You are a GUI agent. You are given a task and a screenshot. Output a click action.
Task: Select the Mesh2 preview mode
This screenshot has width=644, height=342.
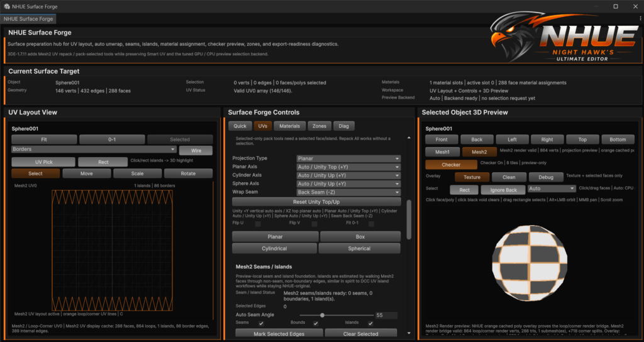point(479,152)
